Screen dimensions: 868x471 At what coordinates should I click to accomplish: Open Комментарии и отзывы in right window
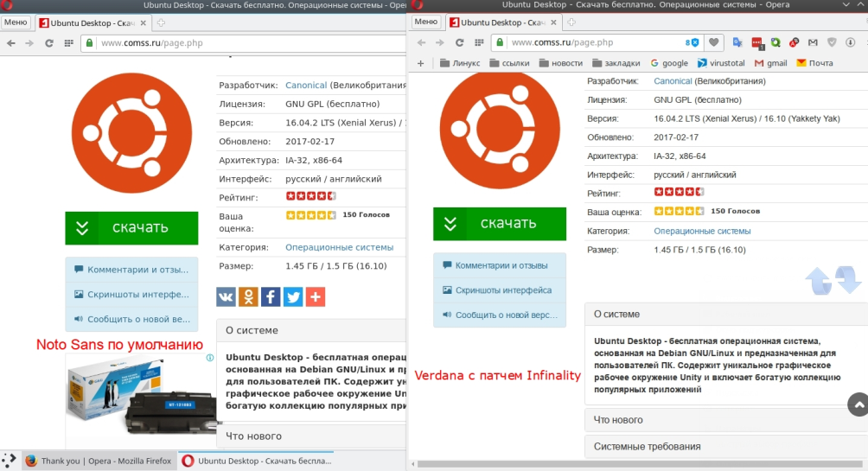500,265
